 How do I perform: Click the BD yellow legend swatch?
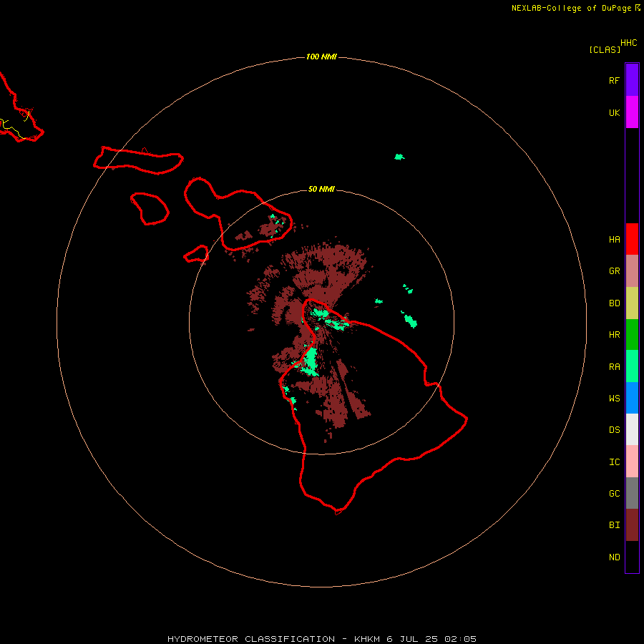click(632, 303)
